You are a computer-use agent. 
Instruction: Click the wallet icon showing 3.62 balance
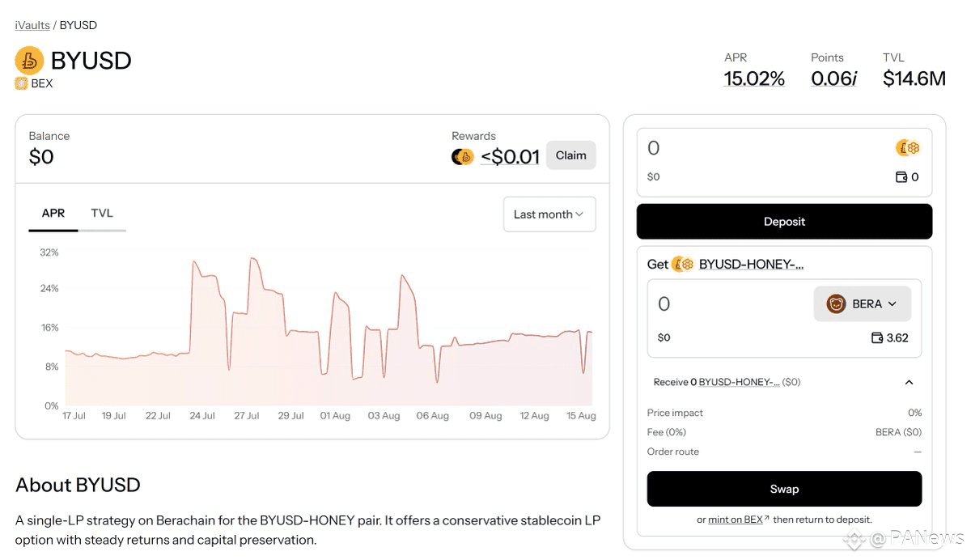[x=876, y=337]
